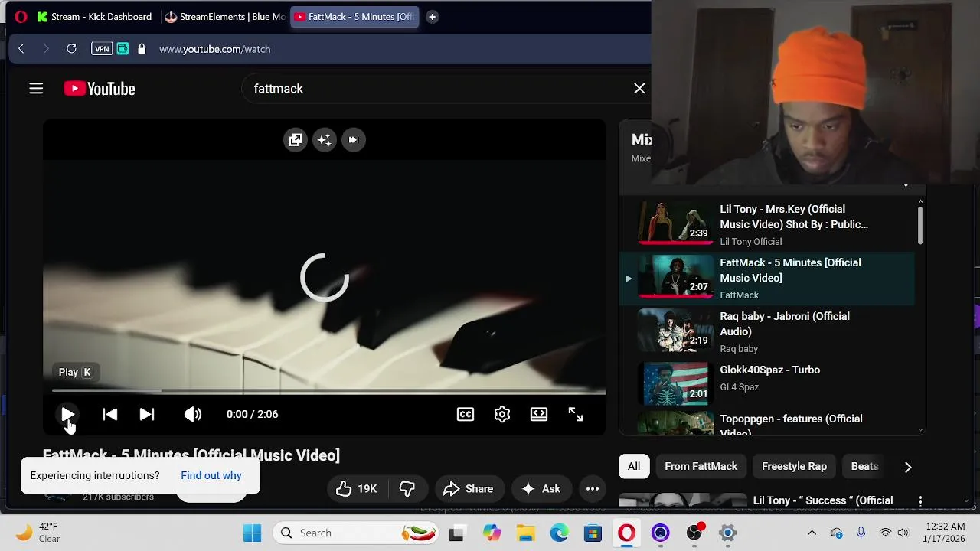Toggle the Opera VPN badge
This screenshot has height=551, width=980.
(101, 49)
